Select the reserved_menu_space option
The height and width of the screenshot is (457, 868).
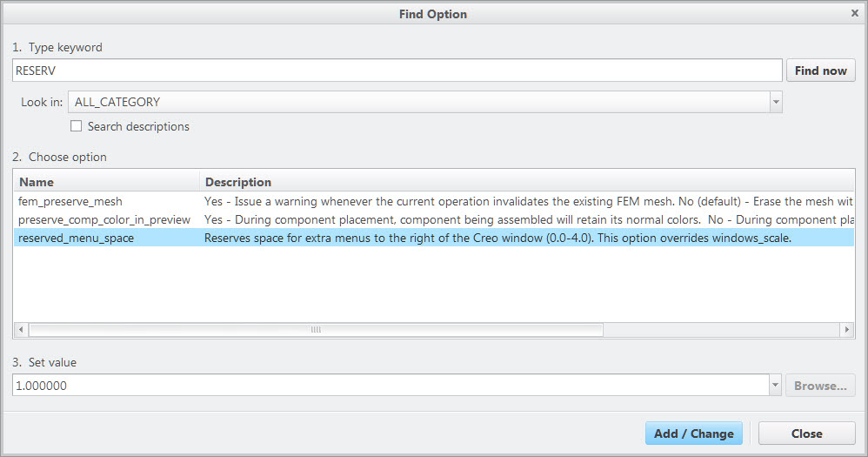click(77, 238)
